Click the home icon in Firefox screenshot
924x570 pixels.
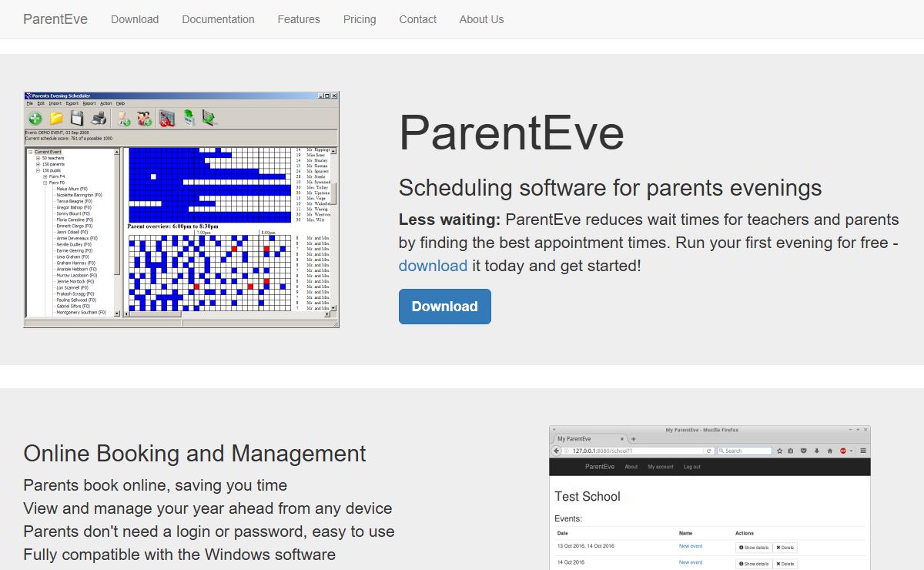point(829,451)
